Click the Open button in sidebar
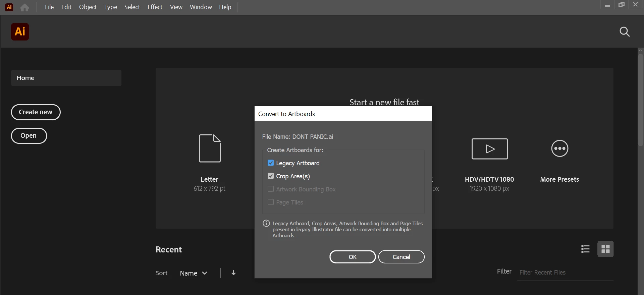 [x=29, y=135]
